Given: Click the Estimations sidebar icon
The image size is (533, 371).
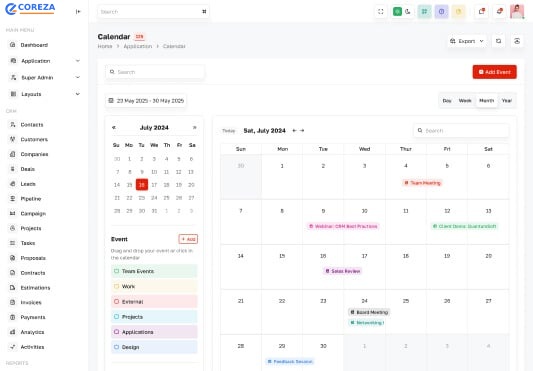Looking at the screenshot, I should point(13,287).
